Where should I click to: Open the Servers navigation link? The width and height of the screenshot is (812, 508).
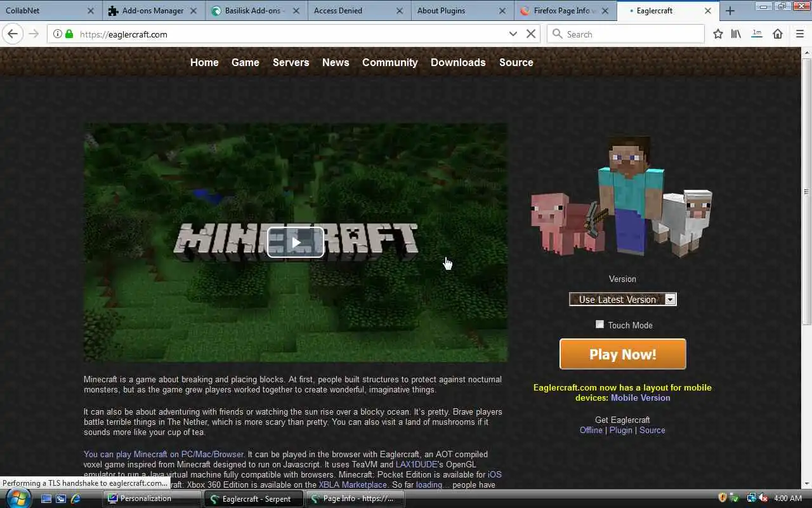[x=291, y=62]
